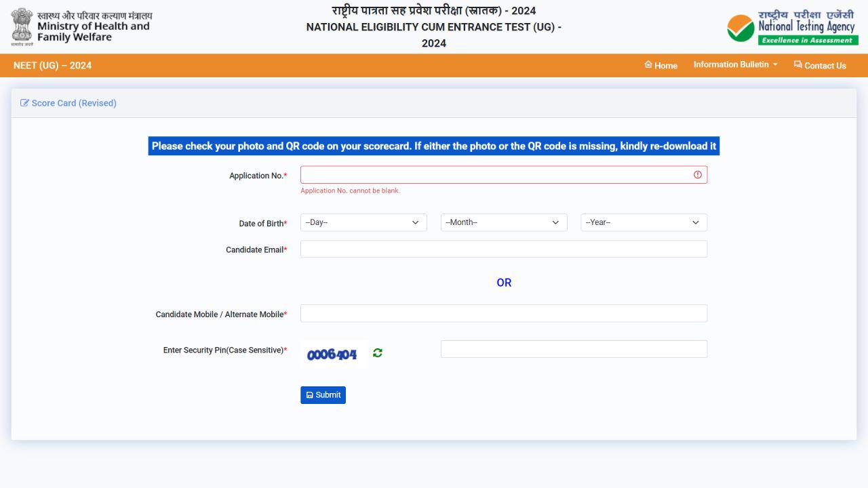Click the Candidate Email label
The height and width of the screenshot is (488, 868).
click(256, 250)
